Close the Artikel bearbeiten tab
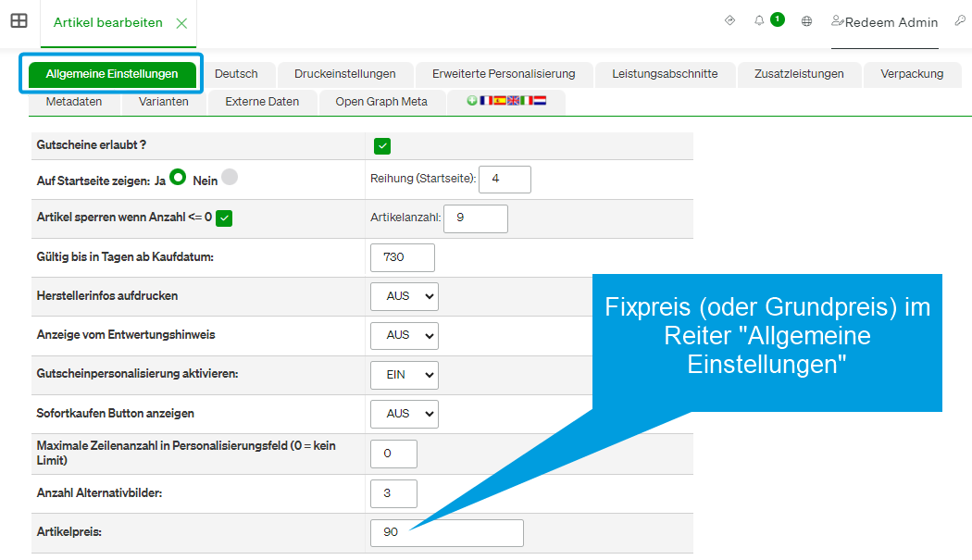 (x=181, y=23)
